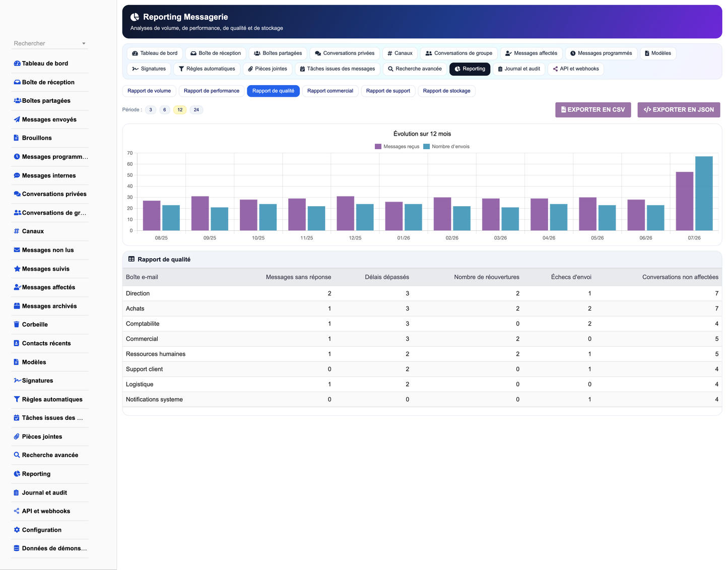This screenshot has height=570, width=728.
Task: Click the Notifications systeme row label
Action: pyautogui.click(x=154, y=399)
